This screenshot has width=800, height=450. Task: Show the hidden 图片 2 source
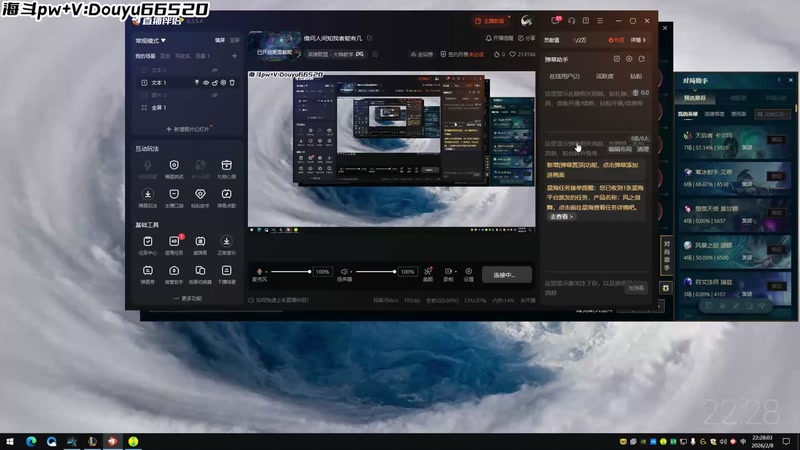pos(215,95)
